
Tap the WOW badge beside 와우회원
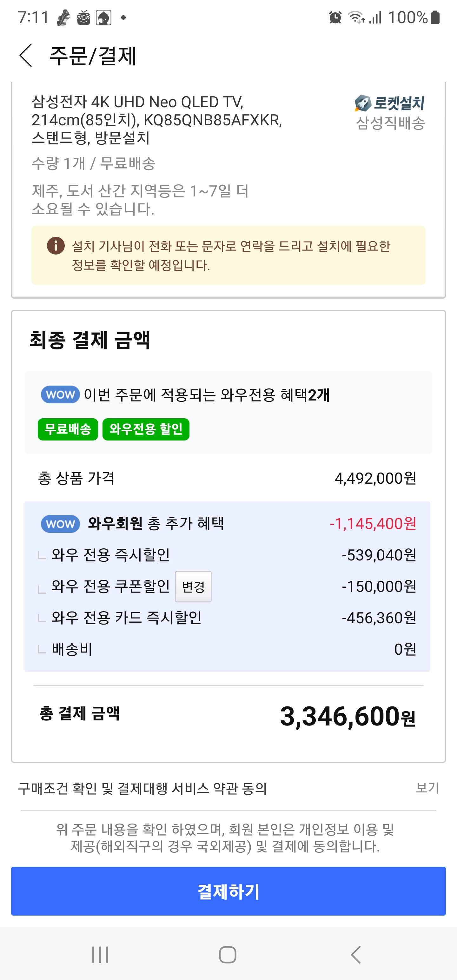(60, 524)
